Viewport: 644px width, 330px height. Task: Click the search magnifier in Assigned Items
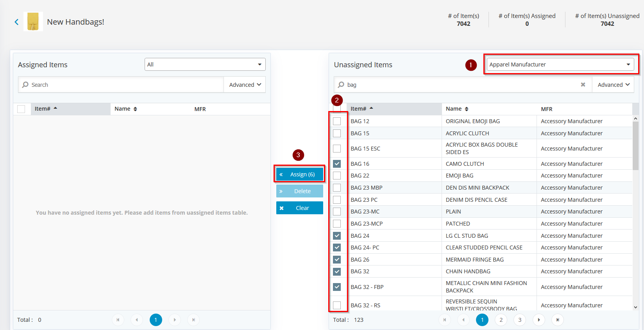[x=25, y=84]
